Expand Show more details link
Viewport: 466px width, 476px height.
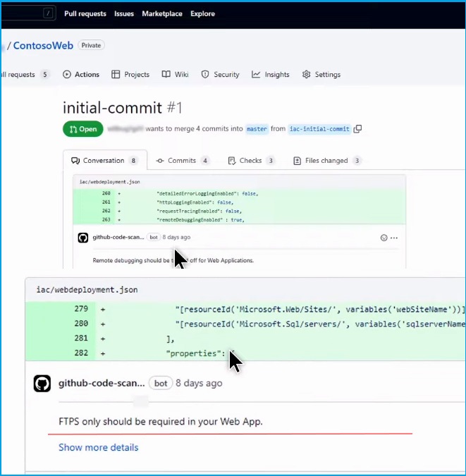pyautogui.click(x=99, y=447)
